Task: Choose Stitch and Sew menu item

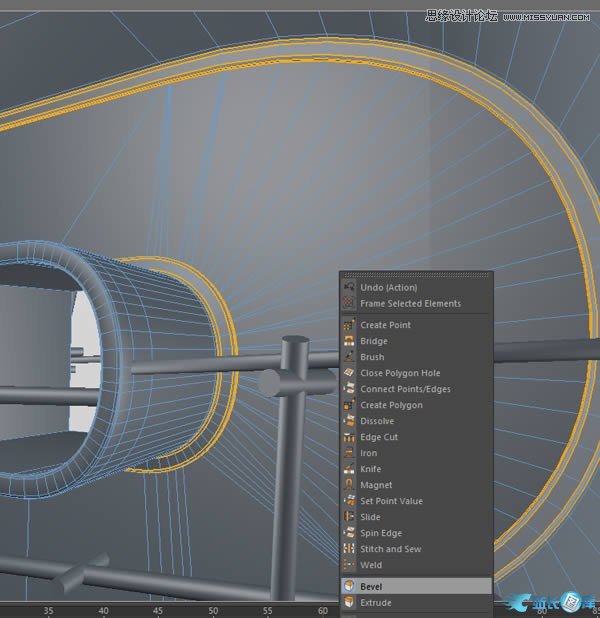Action: [390, 549]
